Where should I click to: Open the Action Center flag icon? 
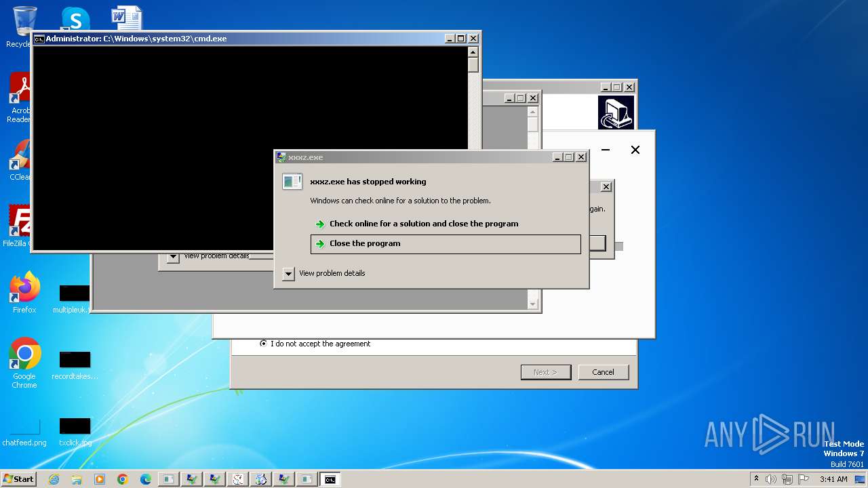[x=804, y=479]
